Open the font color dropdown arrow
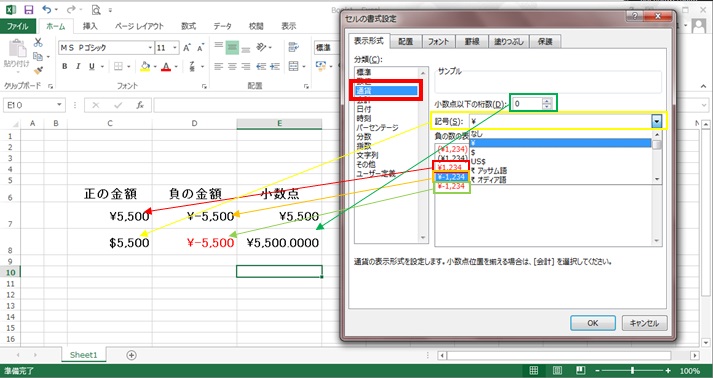Image resolution: width=713 pixels, height=378 pixels. 176,66
